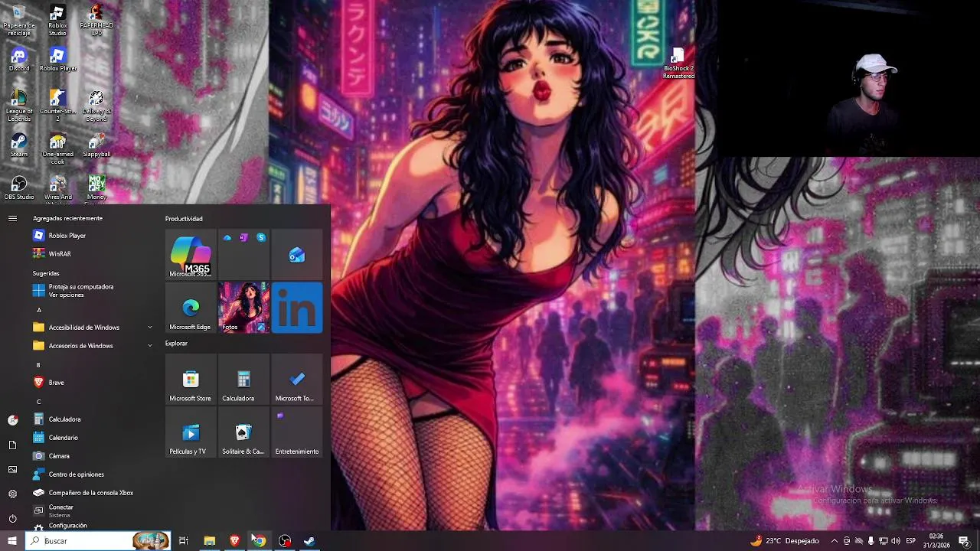Viewport: 980px width, 551px height.
Task: Open Slappyball desktop shortcut
Action: 96,145
